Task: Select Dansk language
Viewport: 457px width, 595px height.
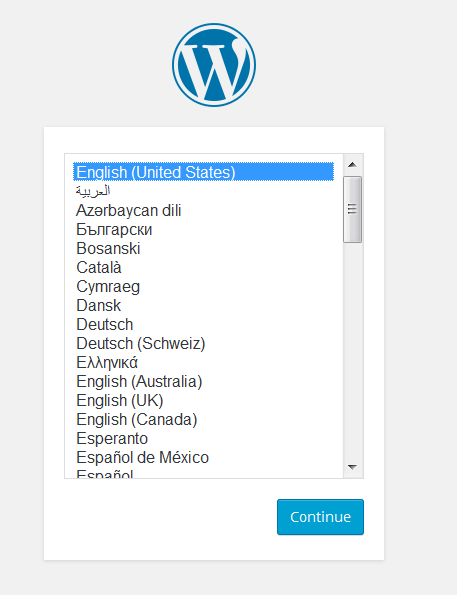Action: click(x=203, y=305)
